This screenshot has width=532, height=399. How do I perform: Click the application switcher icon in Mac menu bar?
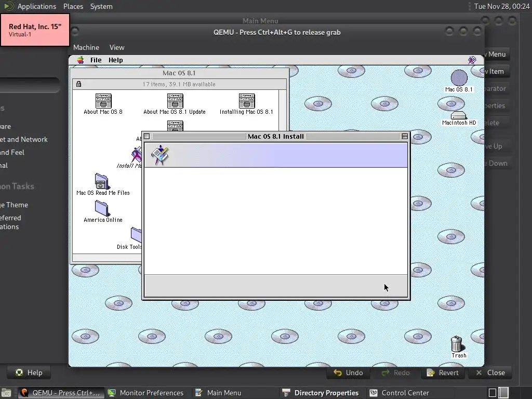tap(472, 60)
